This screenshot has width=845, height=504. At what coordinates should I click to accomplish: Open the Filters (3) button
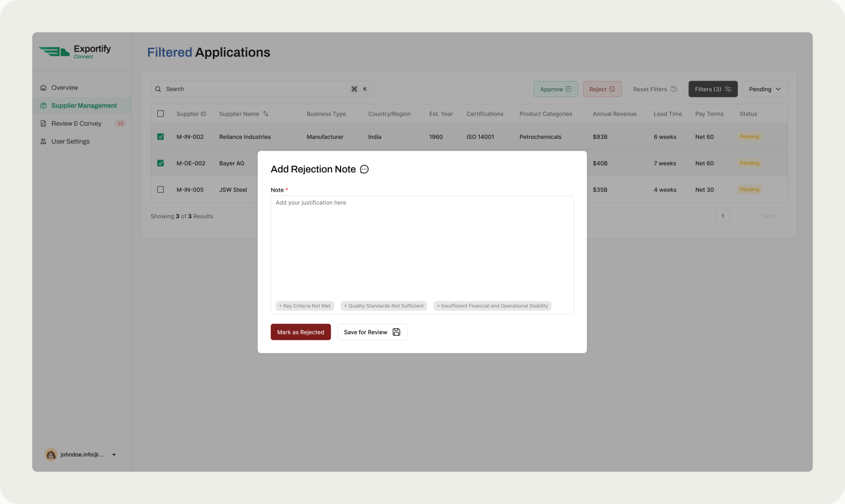(x=713, y=89)
